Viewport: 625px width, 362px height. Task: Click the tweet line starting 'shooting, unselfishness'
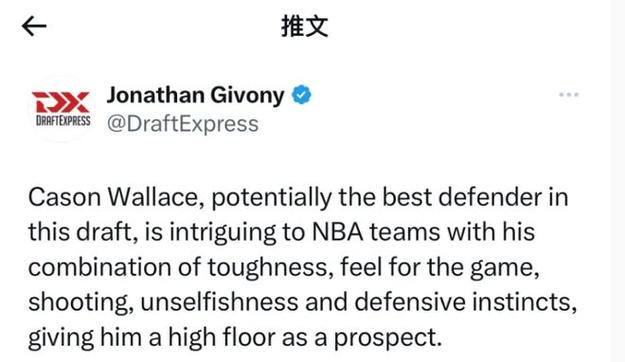pyautogui.click(x=303, y=302)
